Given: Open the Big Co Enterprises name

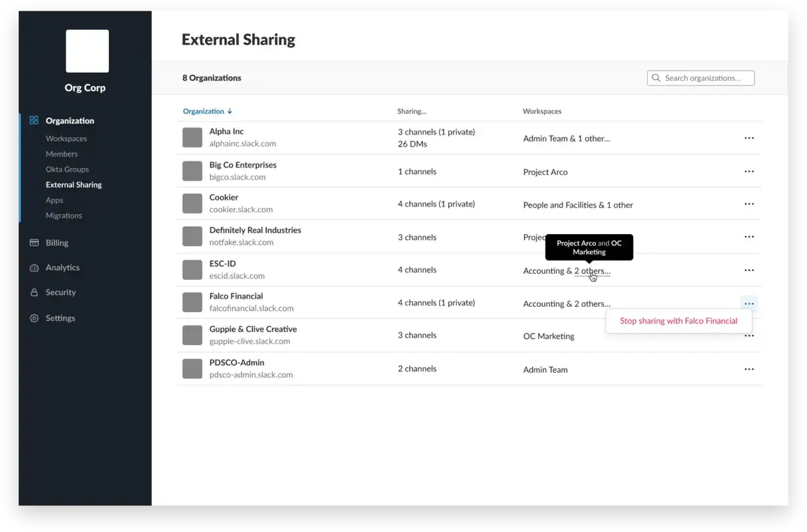Looking at the screenshot, I should click(x=243, y=165).
